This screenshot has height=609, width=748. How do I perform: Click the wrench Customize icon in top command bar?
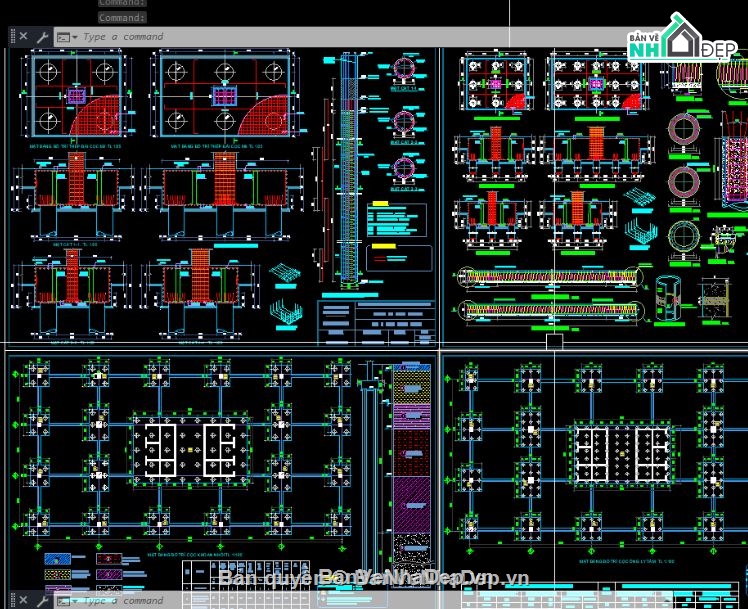[42, 37]
